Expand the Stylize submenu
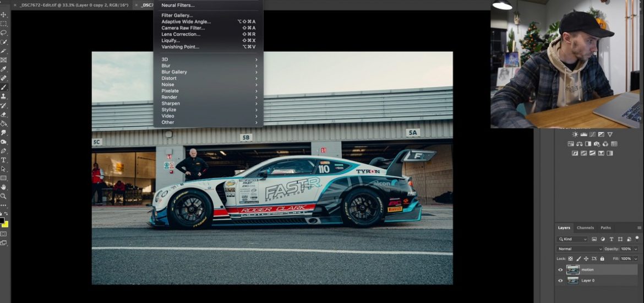 (208, 110)
